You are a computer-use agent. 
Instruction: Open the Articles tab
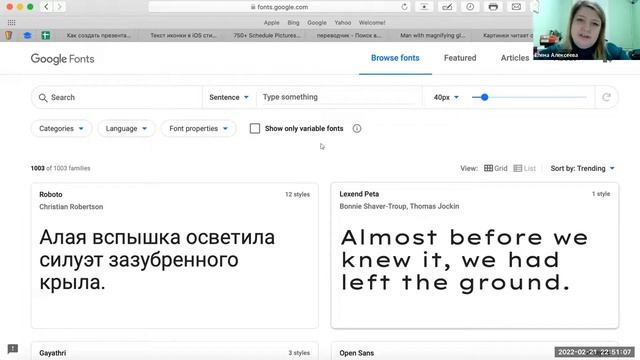[x=515, y=58]
